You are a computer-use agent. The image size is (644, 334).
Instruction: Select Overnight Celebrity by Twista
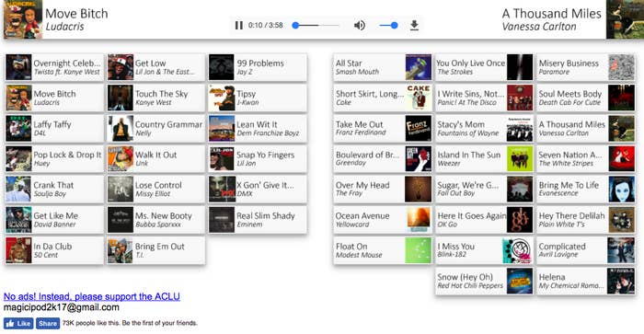point(54,67)
